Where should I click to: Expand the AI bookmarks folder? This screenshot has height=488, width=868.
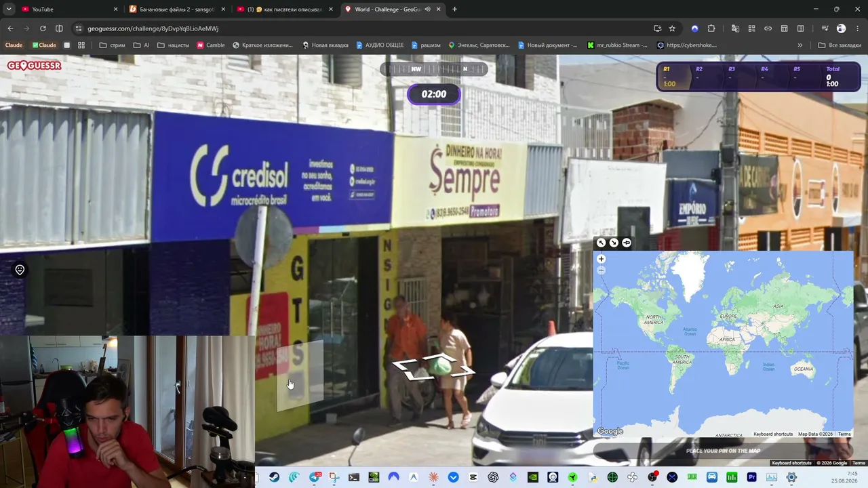click(142, 45)
